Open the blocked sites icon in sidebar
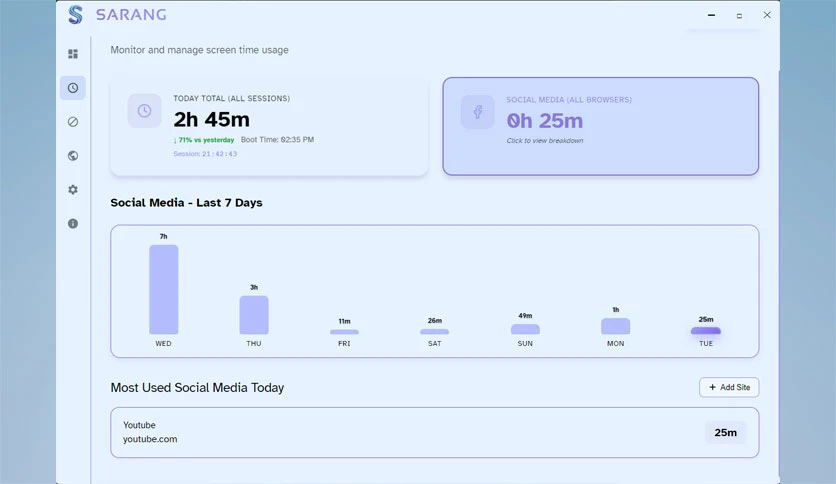Image resolution: width=836 pixels, height=484 pixels. click(73, 122)
